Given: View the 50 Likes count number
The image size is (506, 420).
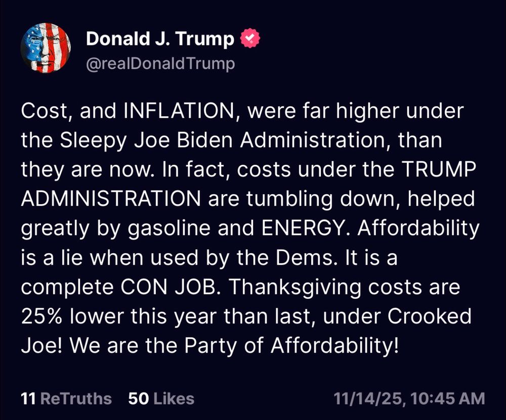Looking at the screenshot, I should [x=139, y=399].
